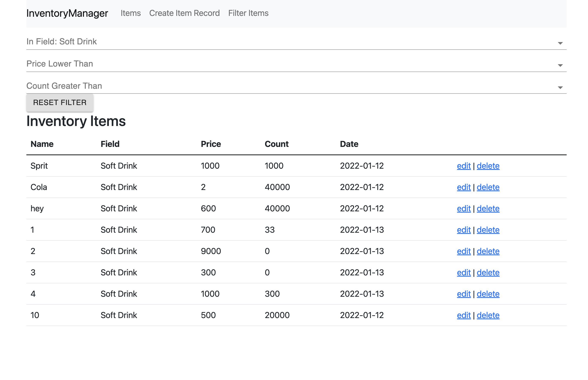The height and width of the screenshot is (380, 588).
Task: Open the Filter Items page
Action: click(x=248, y=13)
